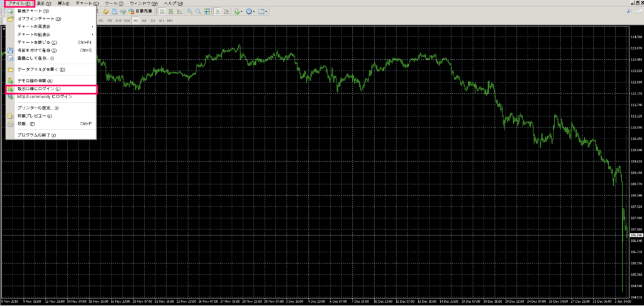Screen dimensions: 644x306
Task: Toggle the chart shift icon
Action: pyautogui.click(x=226, y=11)
